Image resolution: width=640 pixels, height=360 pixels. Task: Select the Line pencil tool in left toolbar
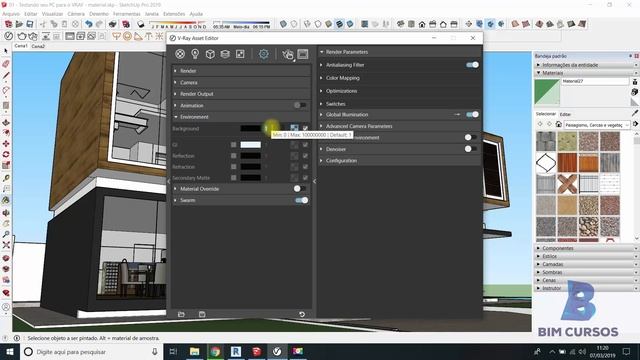pyautogui.click(x=6, y=76)
